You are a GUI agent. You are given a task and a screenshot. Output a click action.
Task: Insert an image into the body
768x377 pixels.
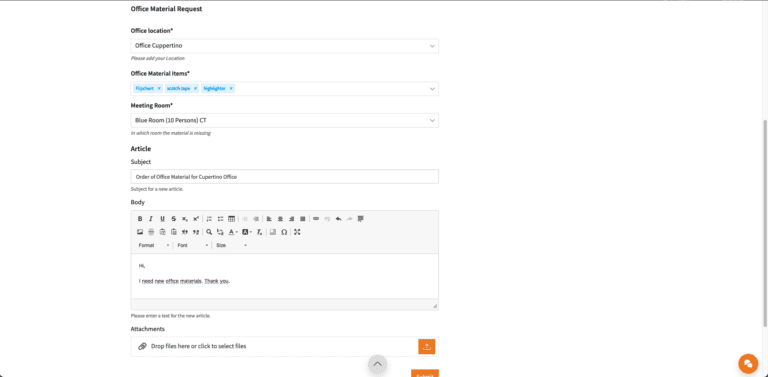[140, 232]
